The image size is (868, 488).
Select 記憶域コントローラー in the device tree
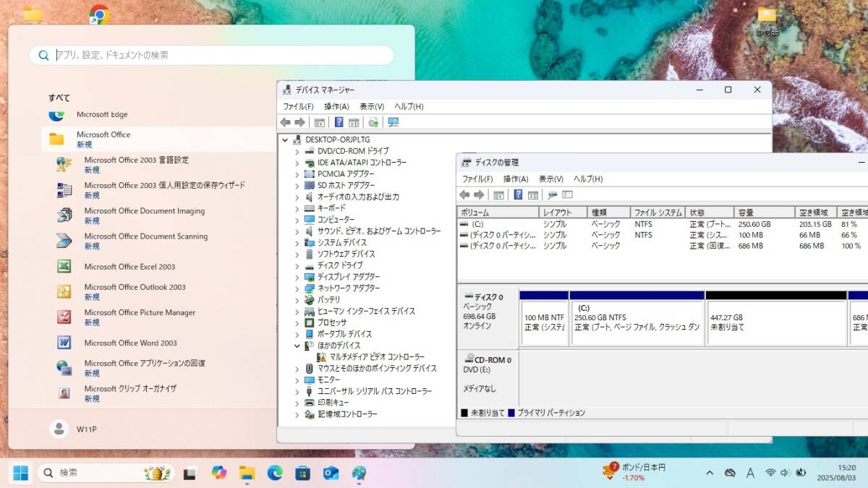(346, 414)
